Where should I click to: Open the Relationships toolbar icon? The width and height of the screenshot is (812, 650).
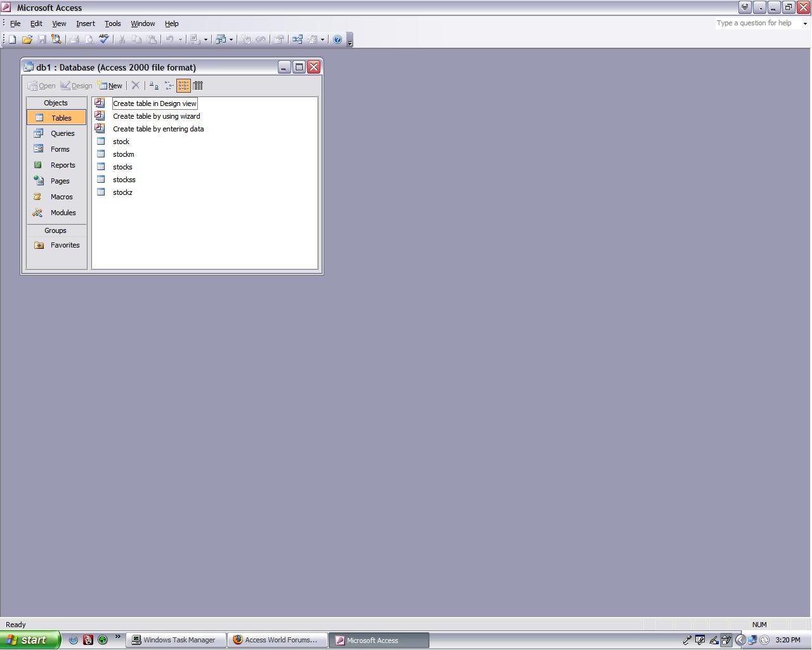(x=297, y=39)
